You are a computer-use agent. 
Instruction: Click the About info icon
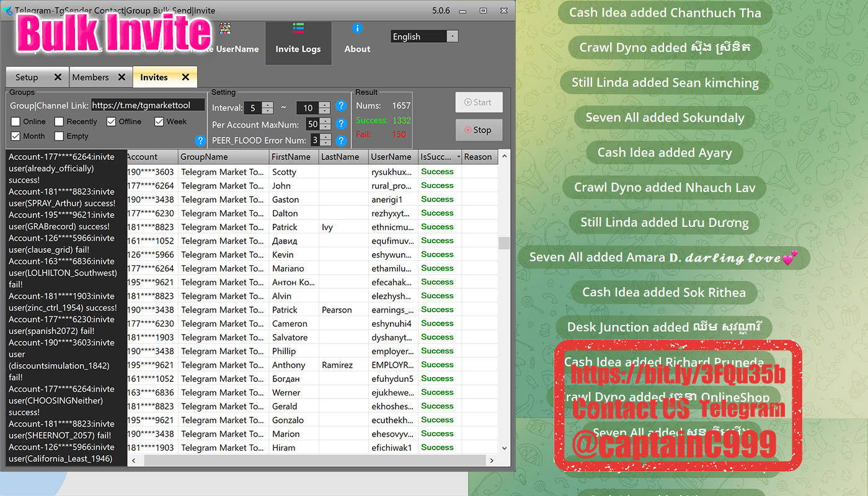pyautogui.click(x=357, y=29)
